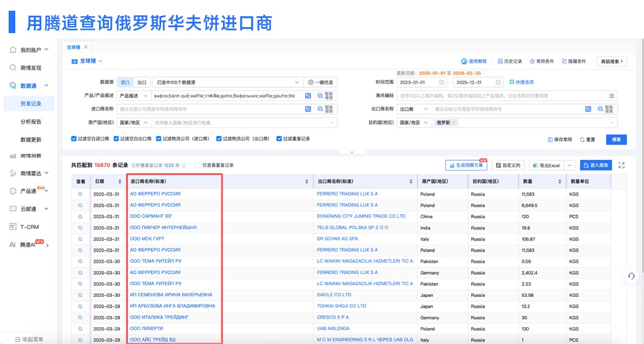Click the translate icon in product description field

[x=307, y=96]
